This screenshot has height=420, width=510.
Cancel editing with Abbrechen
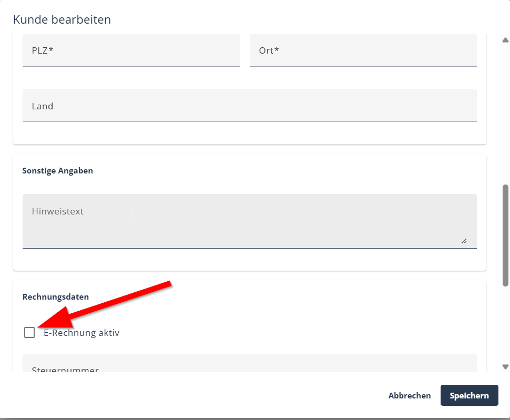tap(409, 396)
